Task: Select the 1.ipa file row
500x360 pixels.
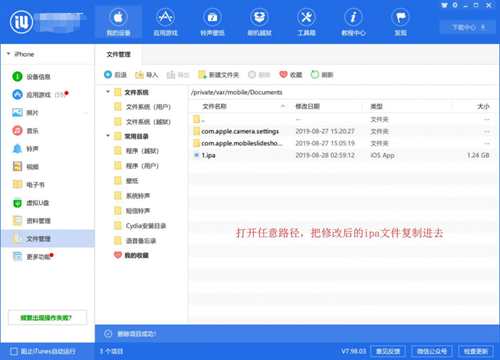Action: [343, 155]
